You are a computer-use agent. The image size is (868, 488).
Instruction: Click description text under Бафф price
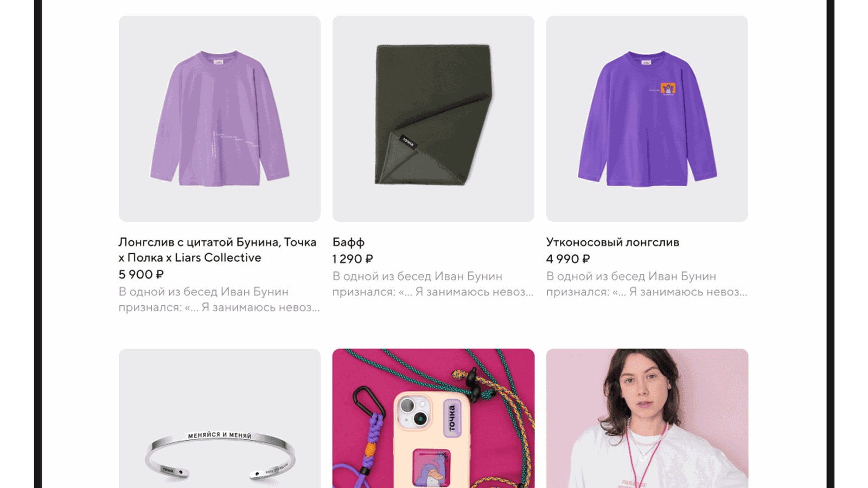coord(433,284)
